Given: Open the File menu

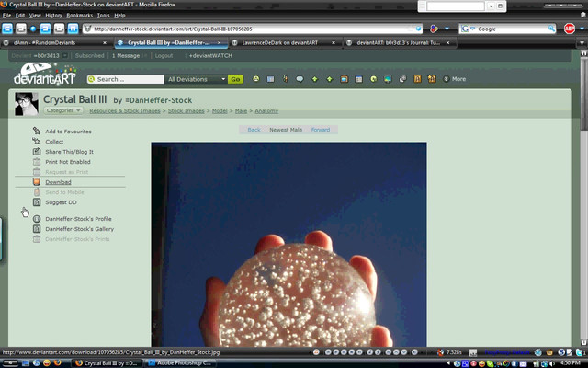Looking at the screenshot, I should pos(6,16).
